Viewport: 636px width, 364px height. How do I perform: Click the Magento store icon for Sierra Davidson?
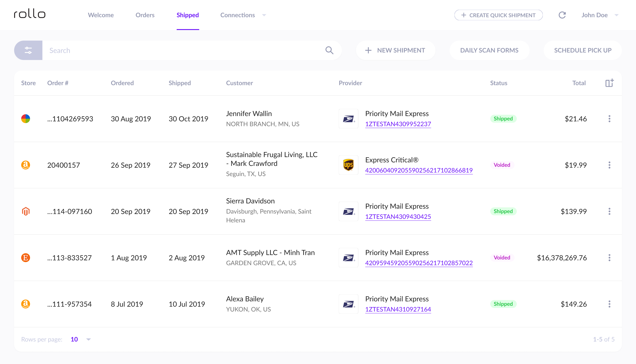point(26,212)
